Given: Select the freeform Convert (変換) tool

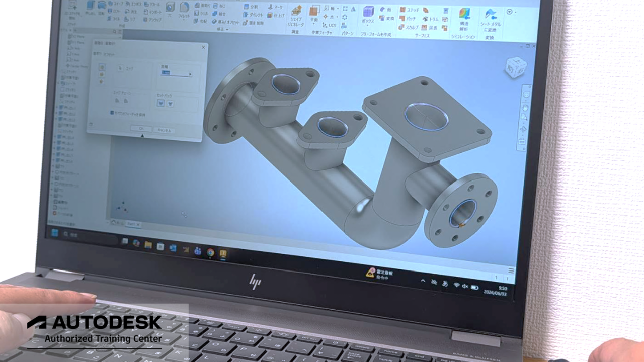Looking at the screenshot, I should coord(387,18).
